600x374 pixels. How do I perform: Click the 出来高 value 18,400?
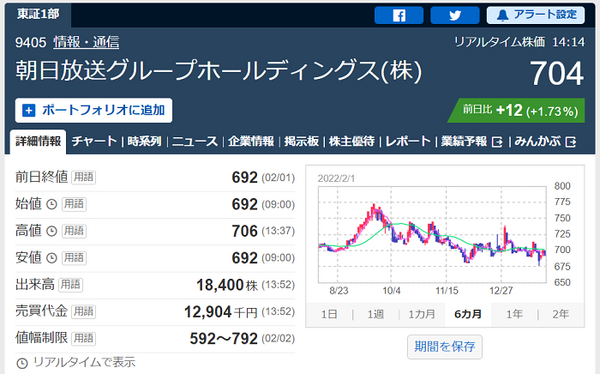click(220, 285)
